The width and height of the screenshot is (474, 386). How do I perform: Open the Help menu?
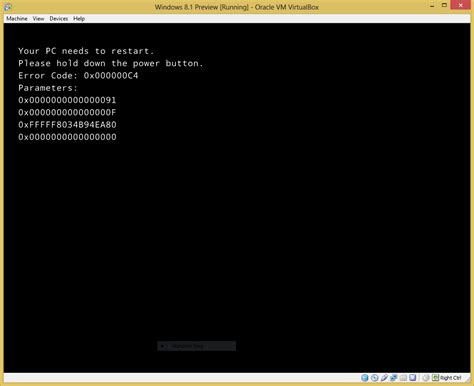[x=79, y=19]
